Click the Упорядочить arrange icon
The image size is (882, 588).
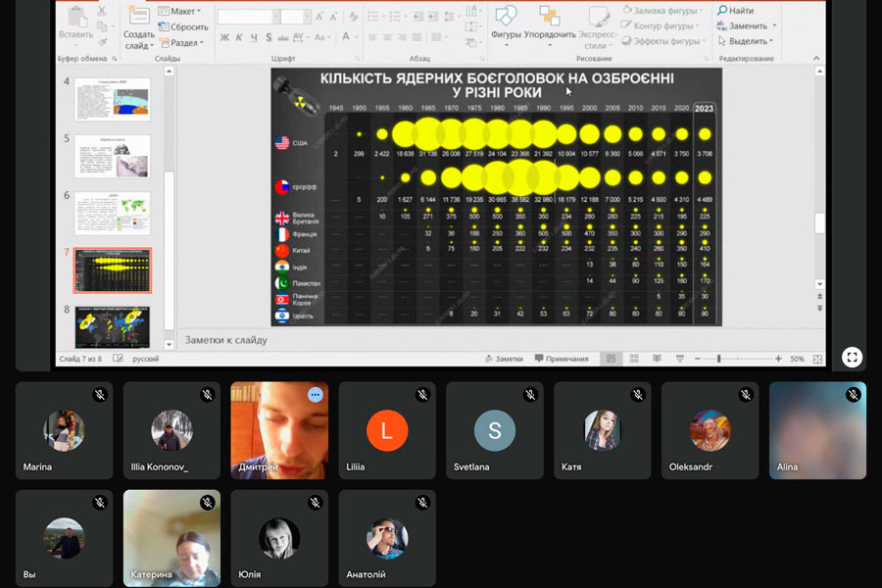[550, 18]
